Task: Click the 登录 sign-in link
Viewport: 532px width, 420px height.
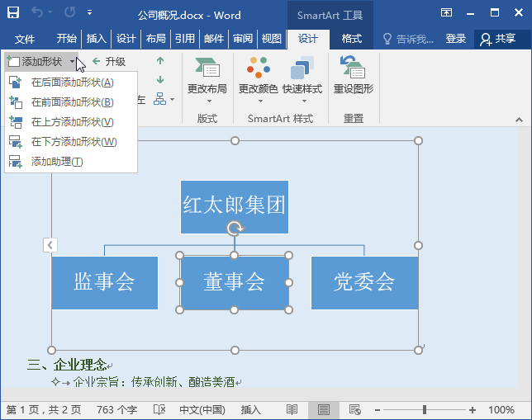Action: (456, 39)
